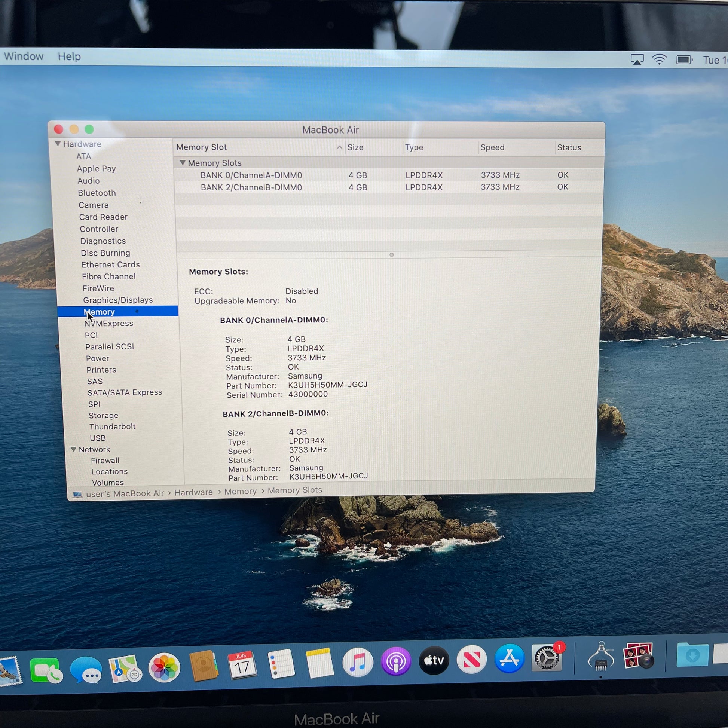The height and width of the screenshot is (728, 728).
Task: Select Graphics/Displays in the sidebar
Action: point(118,300)
